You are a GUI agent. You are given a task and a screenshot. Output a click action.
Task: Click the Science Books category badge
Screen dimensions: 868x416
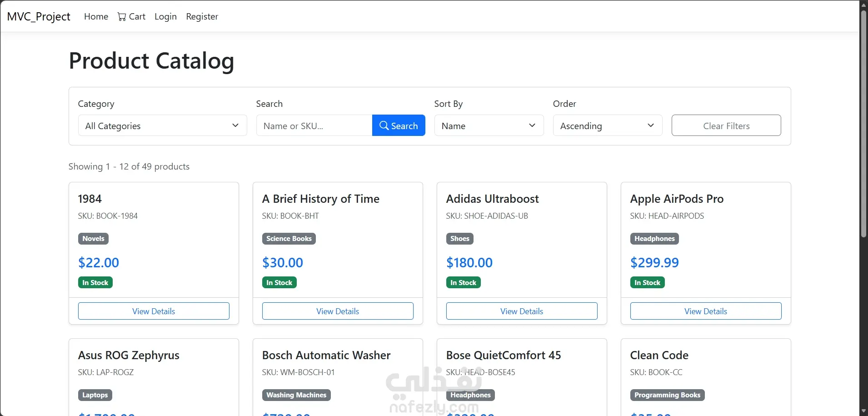(x=289, y=239)
